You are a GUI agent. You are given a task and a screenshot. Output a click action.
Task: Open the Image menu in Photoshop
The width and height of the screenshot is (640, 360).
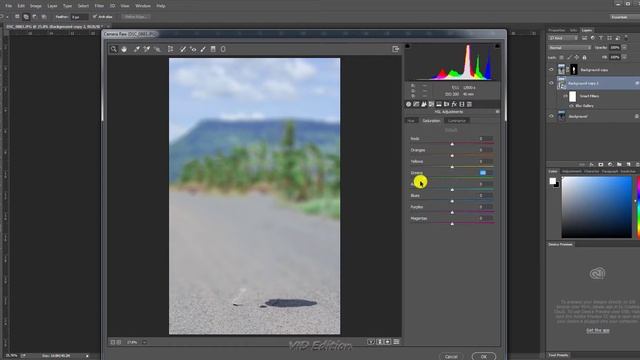(36, 6)
